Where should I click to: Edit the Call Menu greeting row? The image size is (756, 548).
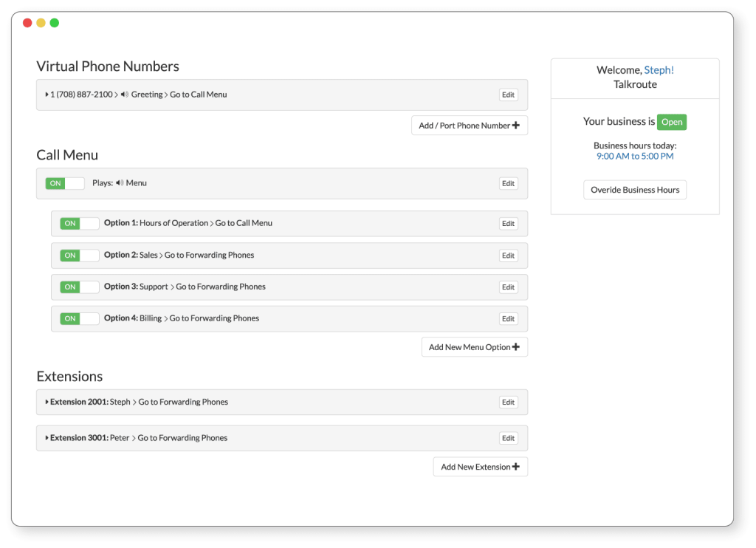click(x=508, y=183)
